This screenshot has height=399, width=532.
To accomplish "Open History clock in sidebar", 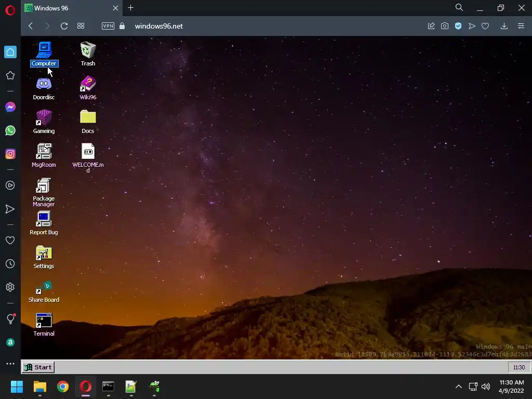I will tap(10, 263).
